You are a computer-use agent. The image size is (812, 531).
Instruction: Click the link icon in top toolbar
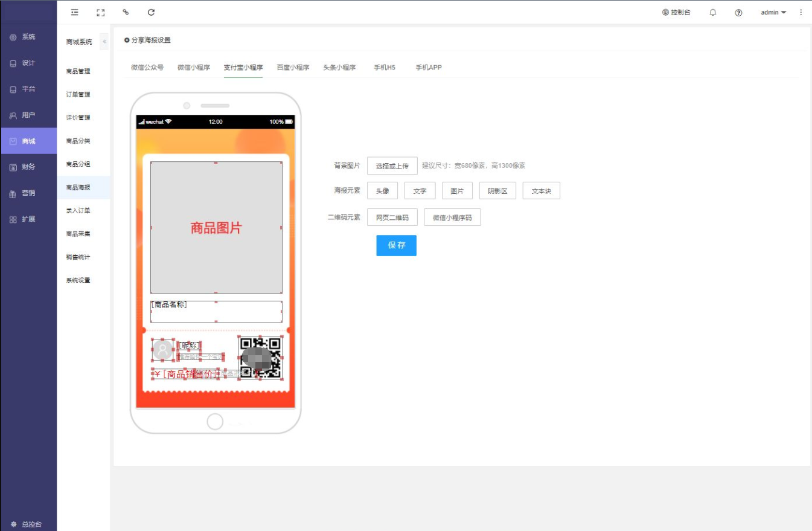(126, 12)
